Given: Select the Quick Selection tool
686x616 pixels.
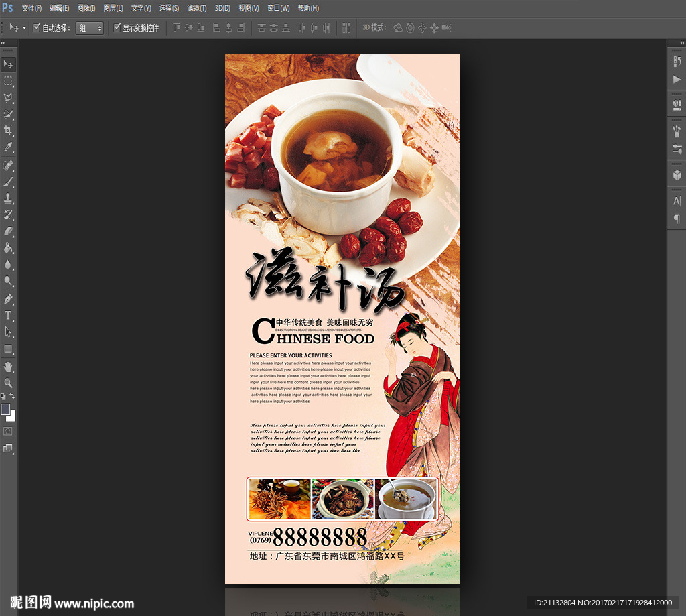Looking at the screenshot, I should (8, 114).
